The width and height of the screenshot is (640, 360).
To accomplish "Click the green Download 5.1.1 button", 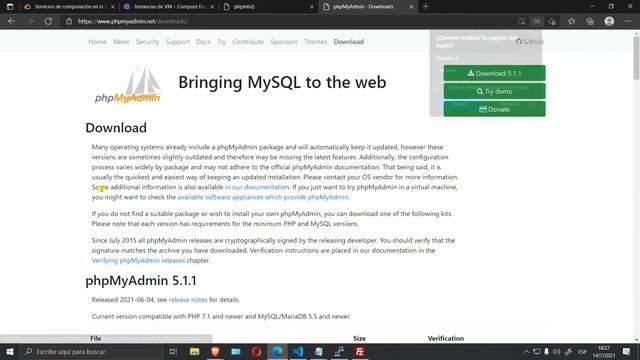I will point(494,73).
